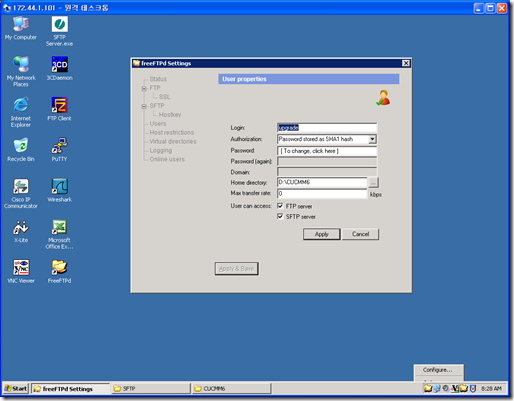Click the Apply & Save button

pos(237,268)
